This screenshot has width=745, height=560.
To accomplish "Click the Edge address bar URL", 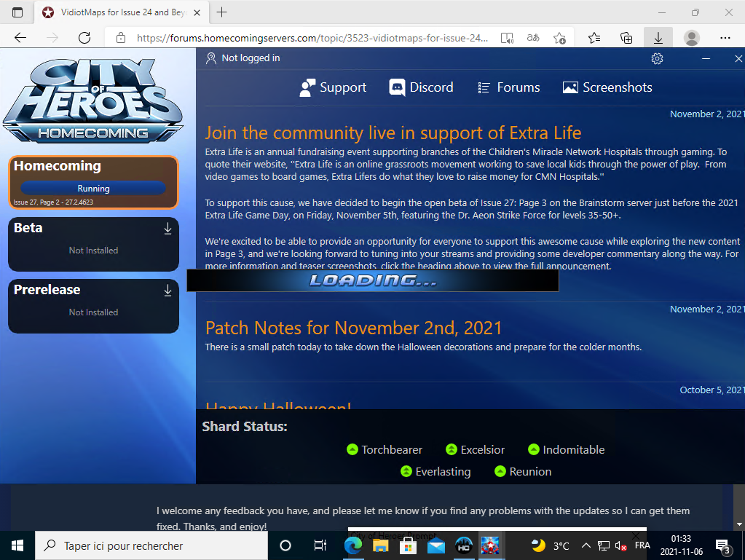I will 312,38.
